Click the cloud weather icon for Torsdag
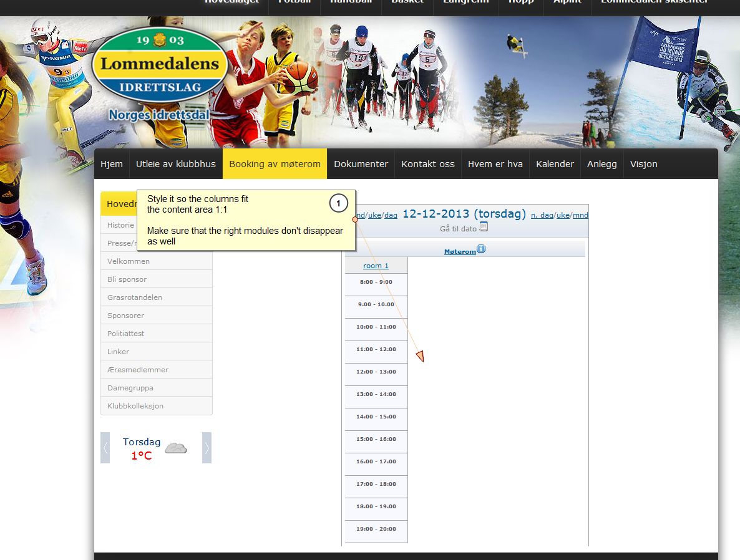 point(175,448)
